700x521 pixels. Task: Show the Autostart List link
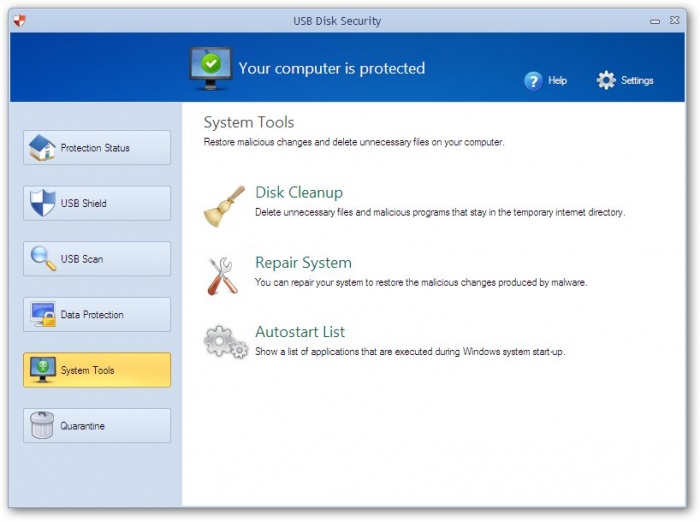[x=300, y=332]
